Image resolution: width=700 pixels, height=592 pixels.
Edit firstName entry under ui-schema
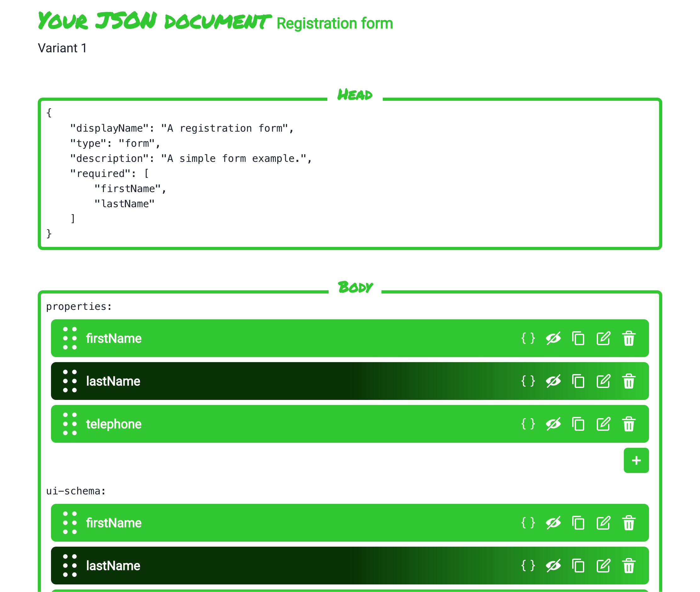(603, 523)
